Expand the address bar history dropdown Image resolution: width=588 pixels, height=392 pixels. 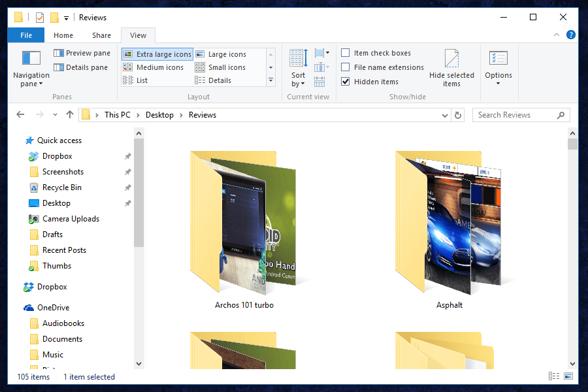coord(445,115)
